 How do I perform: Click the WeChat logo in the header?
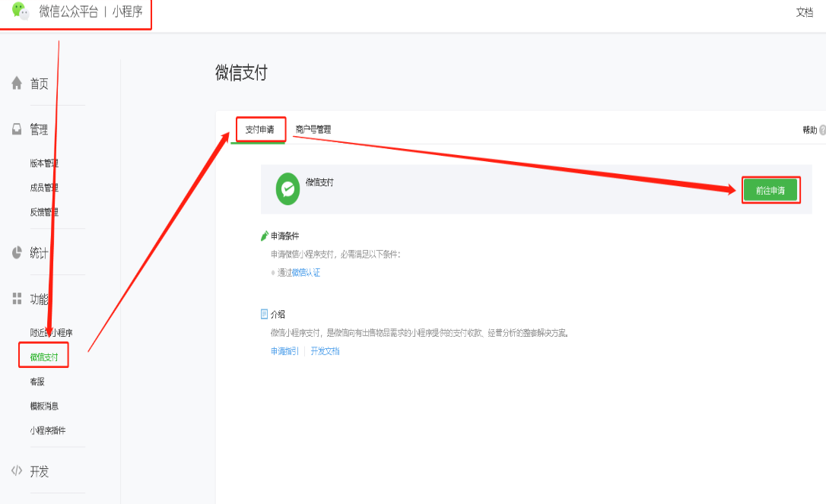click(x=21, y=11)
